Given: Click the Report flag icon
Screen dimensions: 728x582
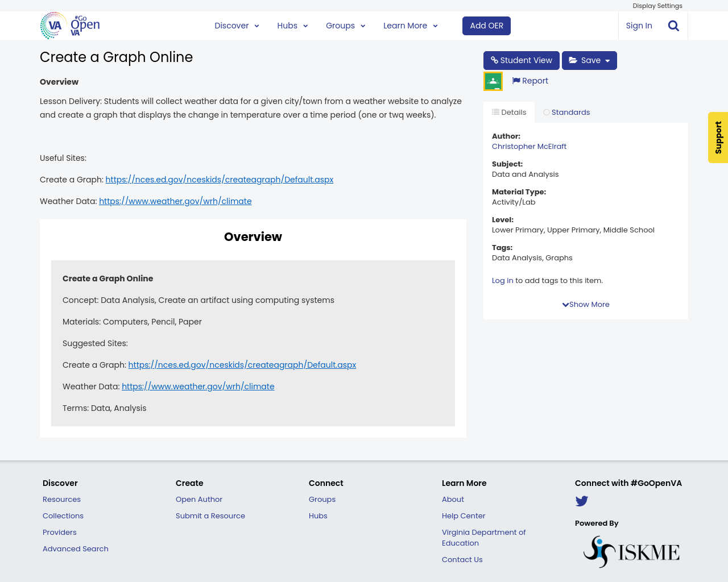Looking at the screenshot, I should [x=516, y=80].
